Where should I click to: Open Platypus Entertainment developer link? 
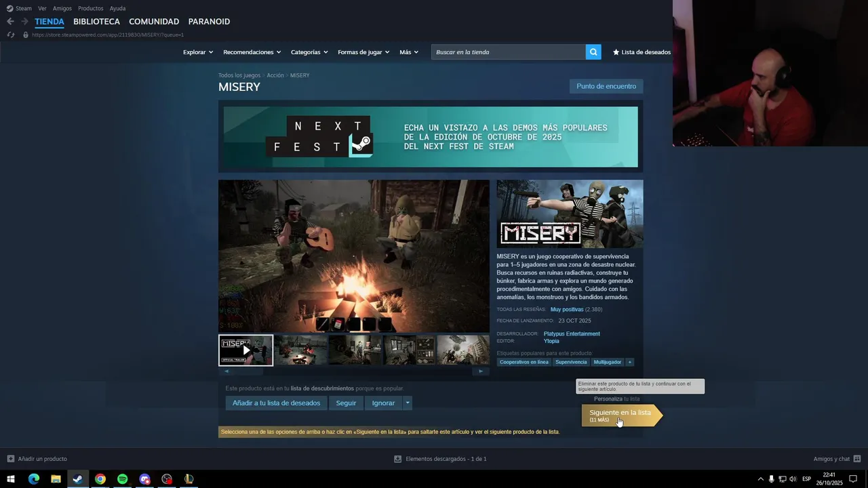(x=572, y=333)
